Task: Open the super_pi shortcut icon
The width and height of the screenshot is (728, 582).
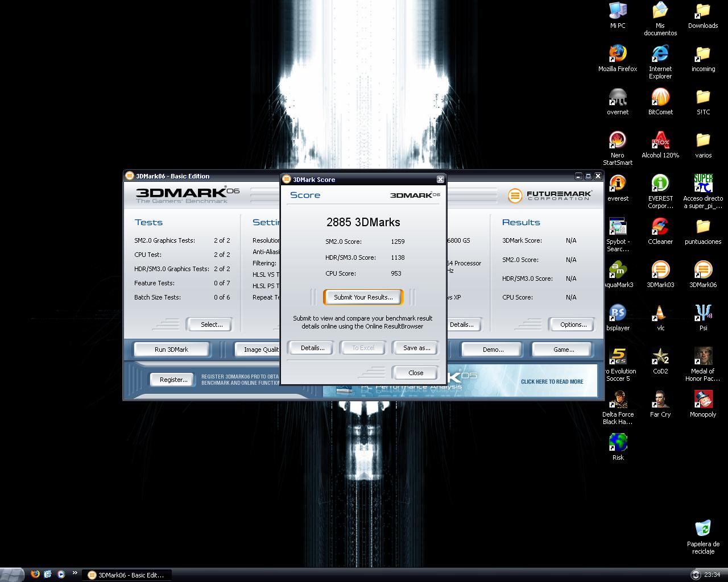Action: point(703,191)
